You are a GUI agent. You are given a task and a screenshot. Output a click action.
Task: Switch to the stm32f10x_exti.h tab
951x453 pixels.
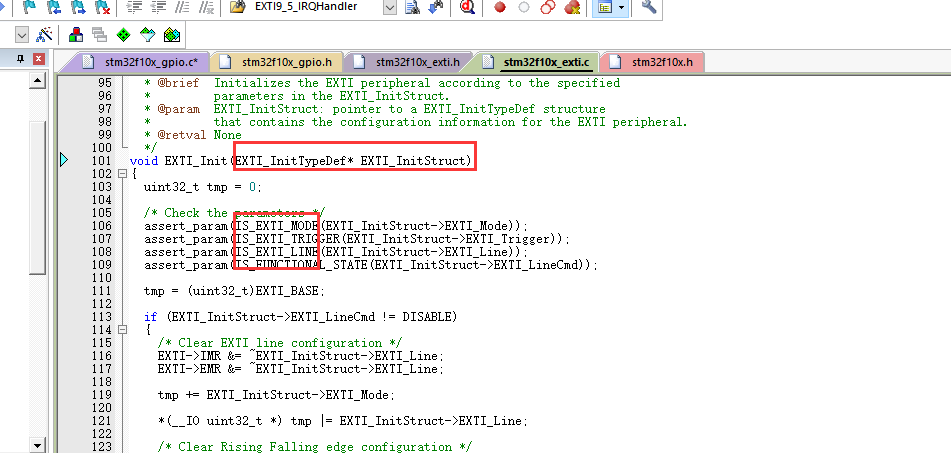[x=417, y=62]
